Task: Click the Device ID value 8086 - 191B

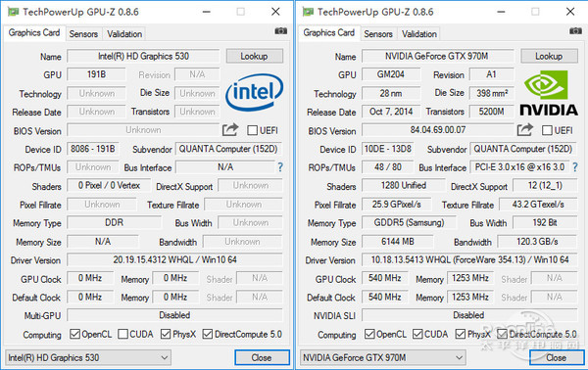Action: pos(93,149)
